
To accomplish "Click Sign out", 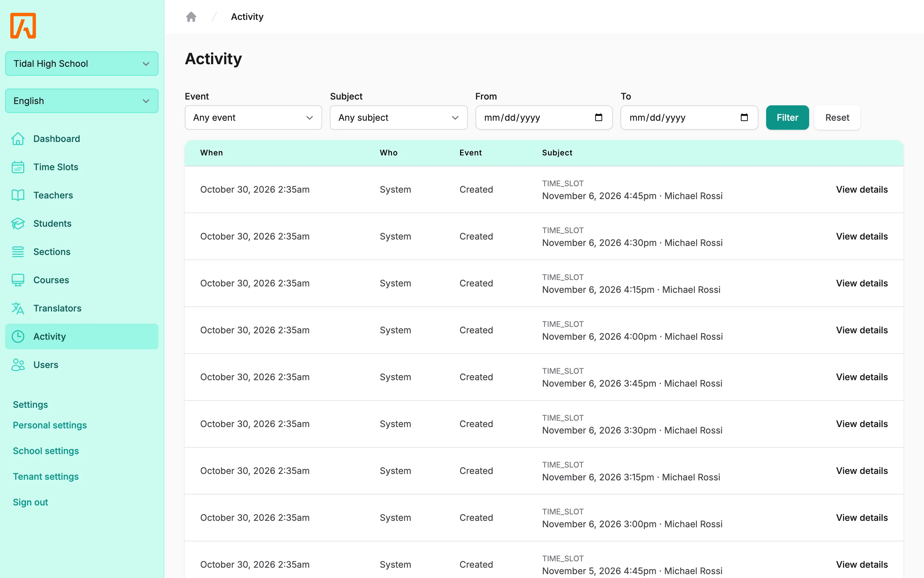I will [x=30, y=502].
